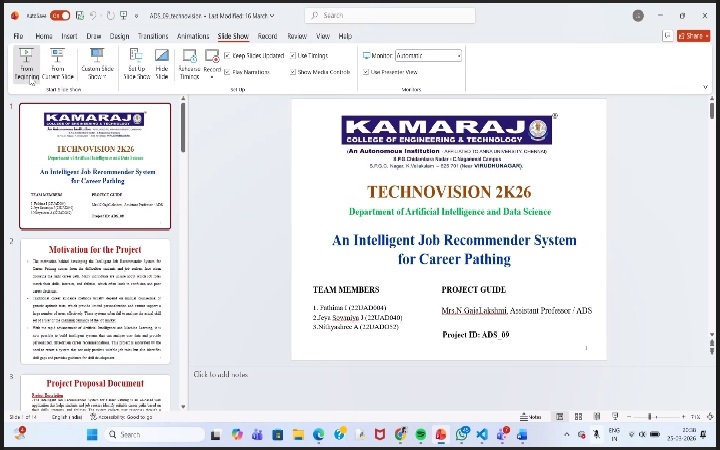This screenshot has height=450, width=720.
Task: Uncheck Use Presenter View
Action: point(366,72)
